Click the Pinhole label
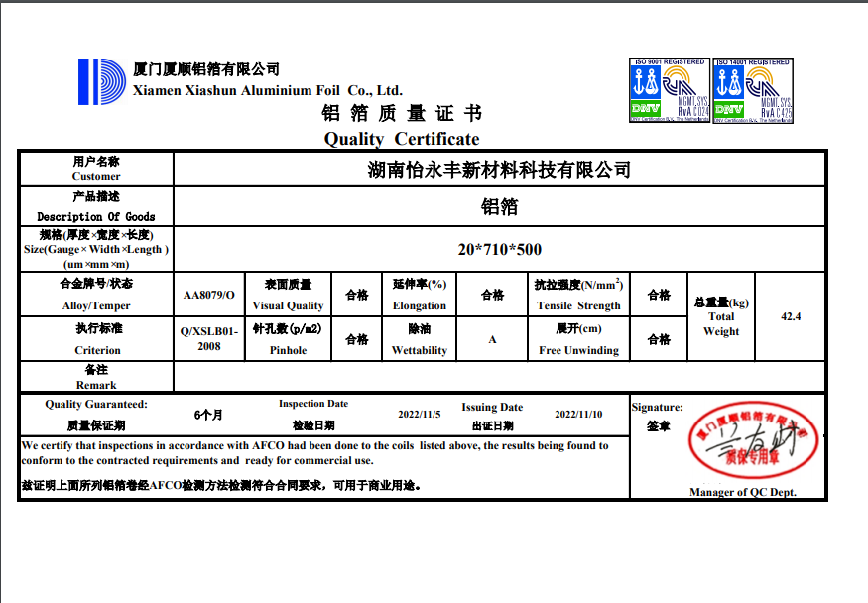 click(x=288, y=350)
